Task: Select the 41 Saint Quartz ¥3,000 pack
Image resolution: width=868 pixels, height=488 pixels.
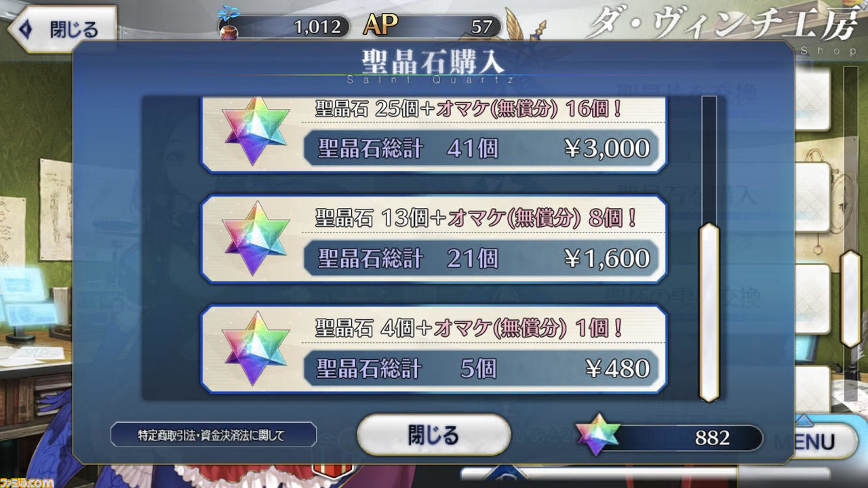Action: click(434, 134)
